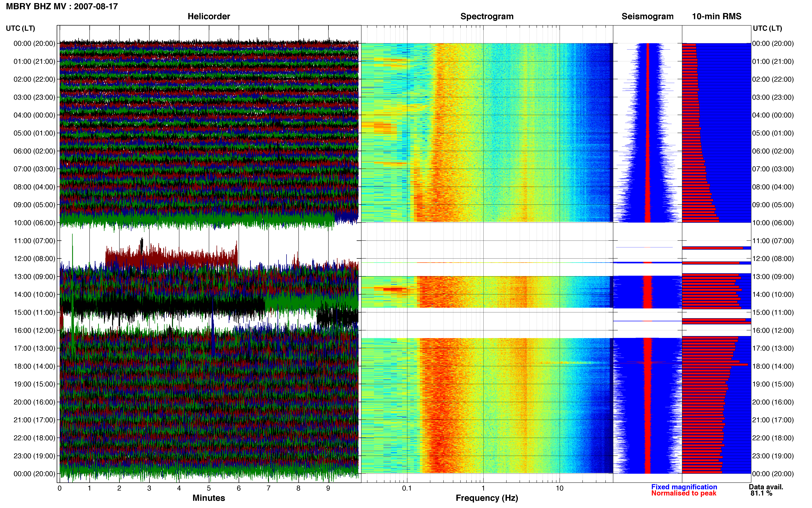Click '15:00 (11:00)' on the RMS-side time axis
The image size is (812, 508).
point(773,312)
